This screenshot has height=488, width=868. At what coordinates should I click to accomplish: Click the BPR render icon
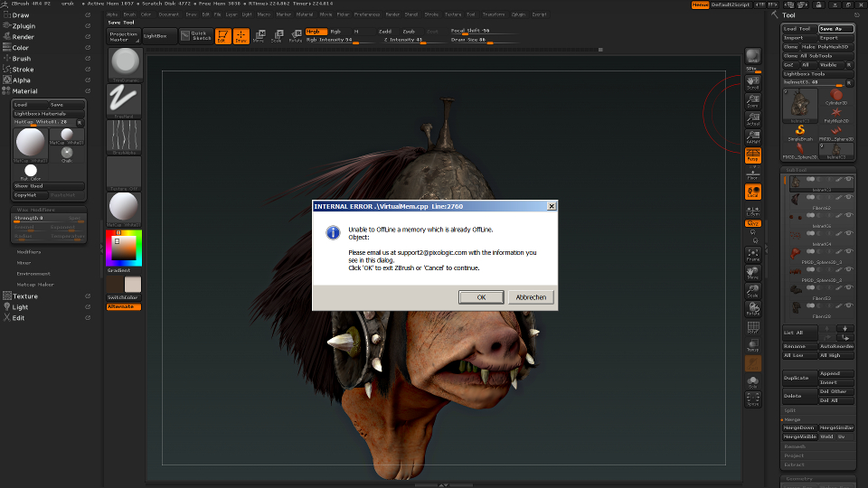tap(753, 57)
